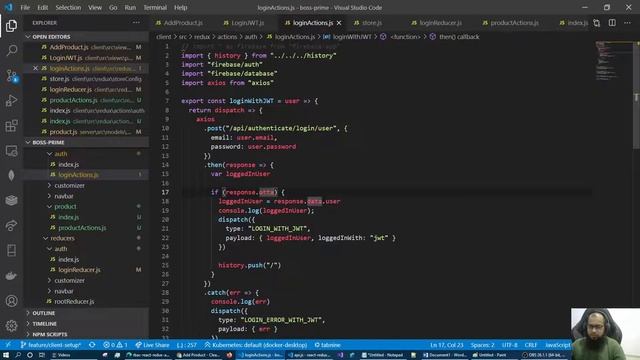Open the Selection menu
This screenshot has width=640, height=360.
pos(68,7)
